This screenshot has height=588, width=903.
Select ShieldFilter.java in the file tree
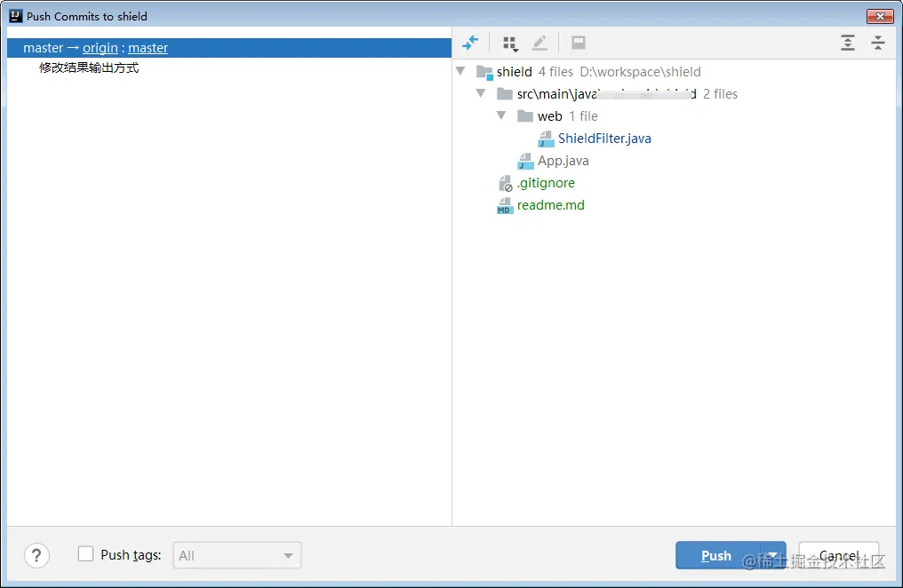tap(604, 139)
